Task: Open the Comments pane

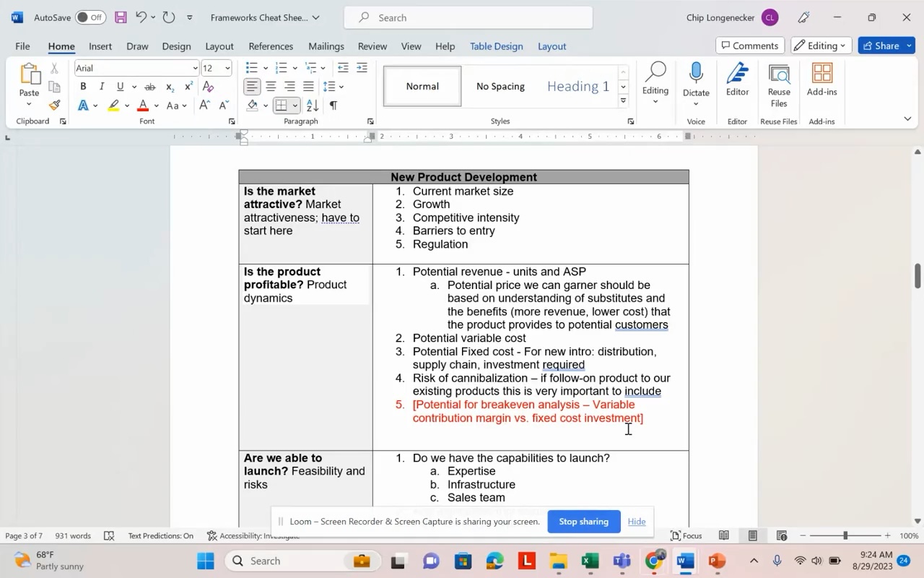Action: (x=751, y=46)
